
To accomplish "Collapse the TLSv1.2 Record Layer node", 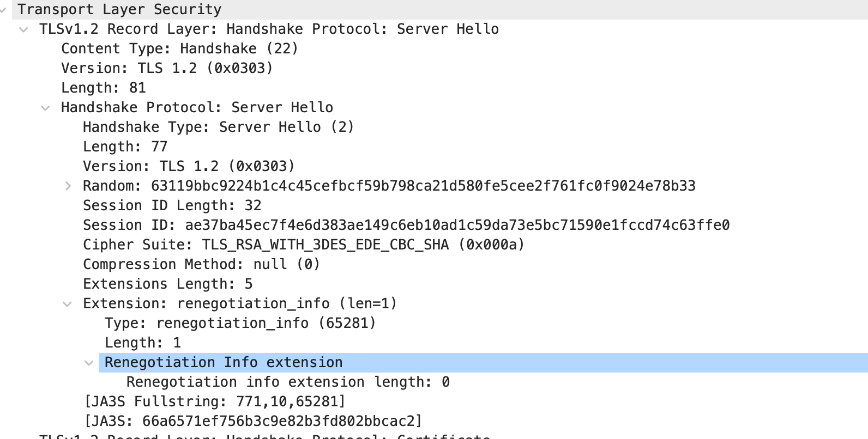I will point(23,29).
